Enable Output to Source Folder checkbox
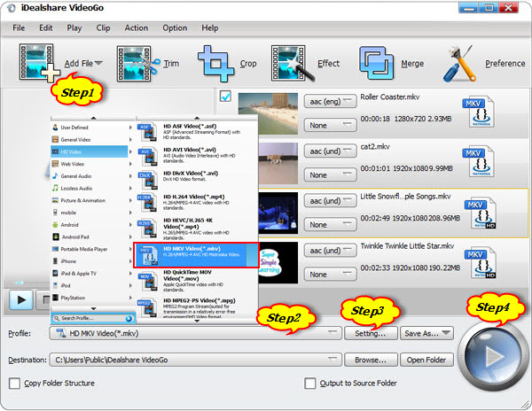 (x=309, y=384)
